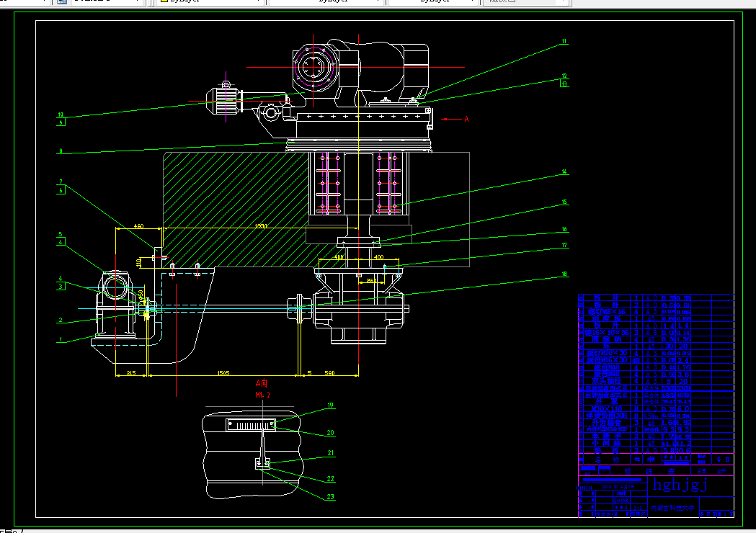Select part balloon number 22
Image resolution: width=756 pixels, height=533 pixels.
tap(330, 478)
